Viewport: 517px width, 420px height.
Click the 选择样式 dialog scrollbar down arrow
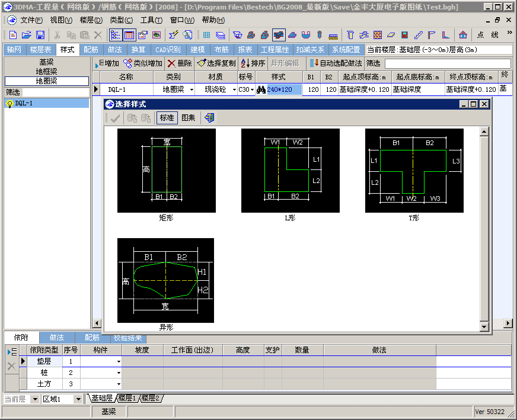pos(484,326)
